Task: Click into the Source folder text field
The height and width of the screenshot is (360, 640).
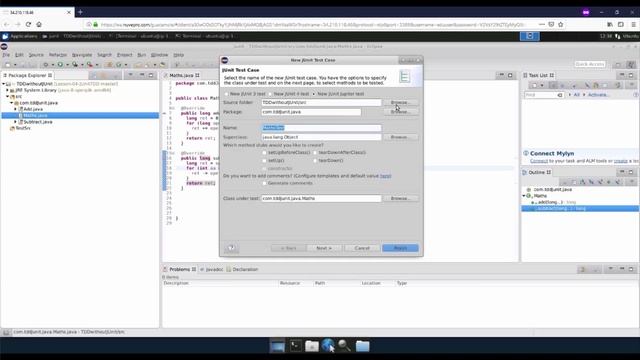Action: point(321,102)
